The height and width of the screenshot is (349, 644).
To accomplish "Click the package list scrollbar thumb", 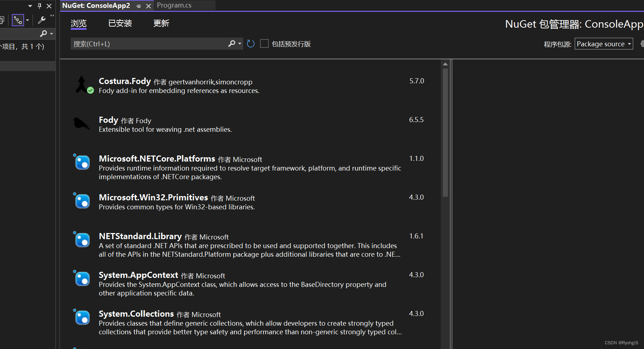I will (x=445, y=133).
